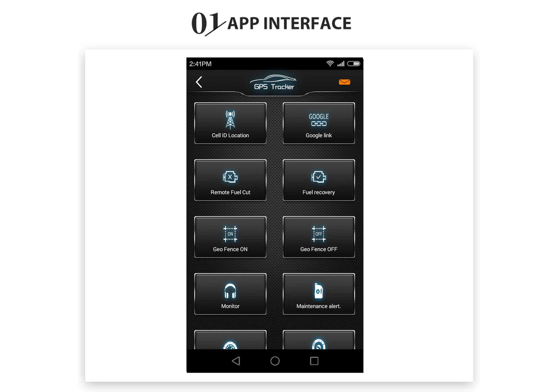Tap the headphones Monitor icon

click(230, 291)
